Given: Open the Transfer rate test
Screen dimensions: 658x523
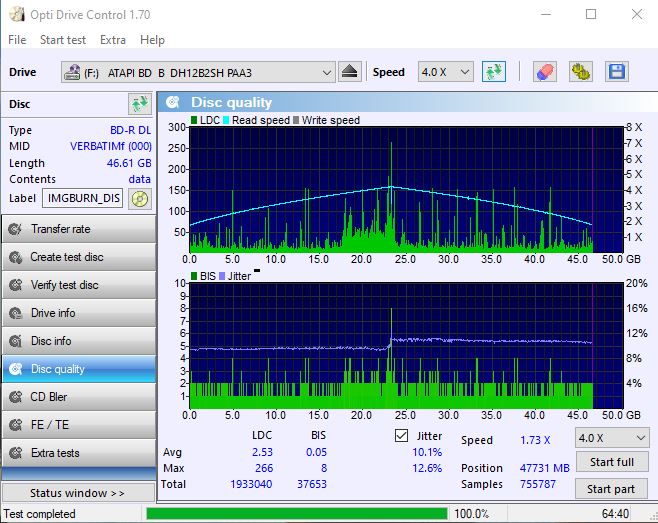Looking at the screenshot, I should 78,229.
